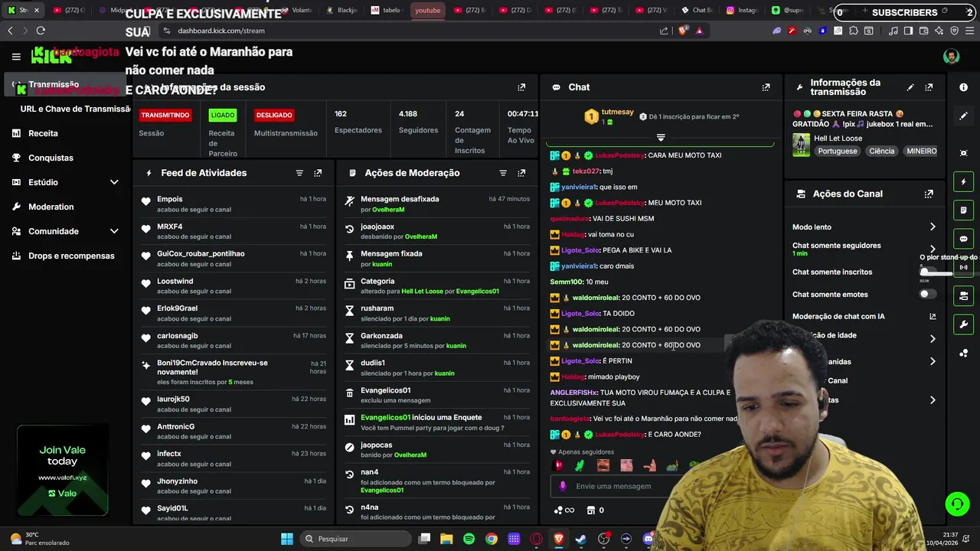Open Spotify from the taskbar

[469, 539]
